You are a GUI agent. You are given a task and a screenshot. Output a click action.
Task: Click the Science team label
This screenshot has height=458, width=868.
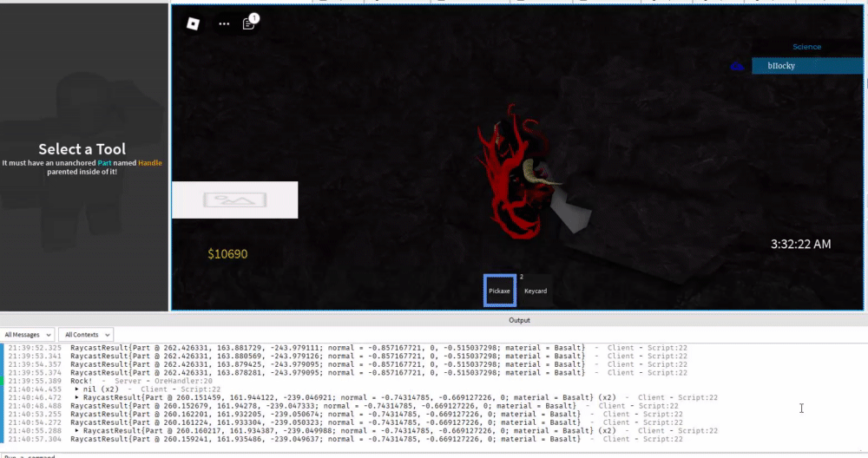coord(806,47)
